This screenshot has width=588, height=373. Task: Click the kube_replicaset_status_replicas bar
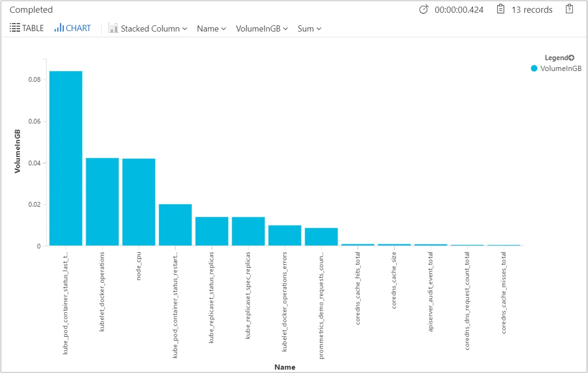[x=212, y=231]
